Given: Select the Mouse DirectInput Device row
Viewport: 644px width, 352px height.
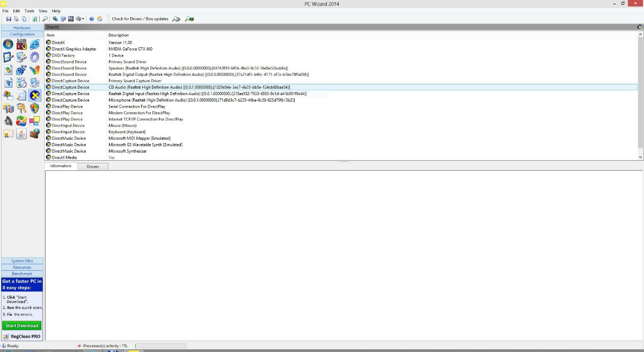Looking at the screenshot, I should pos(341,125).
